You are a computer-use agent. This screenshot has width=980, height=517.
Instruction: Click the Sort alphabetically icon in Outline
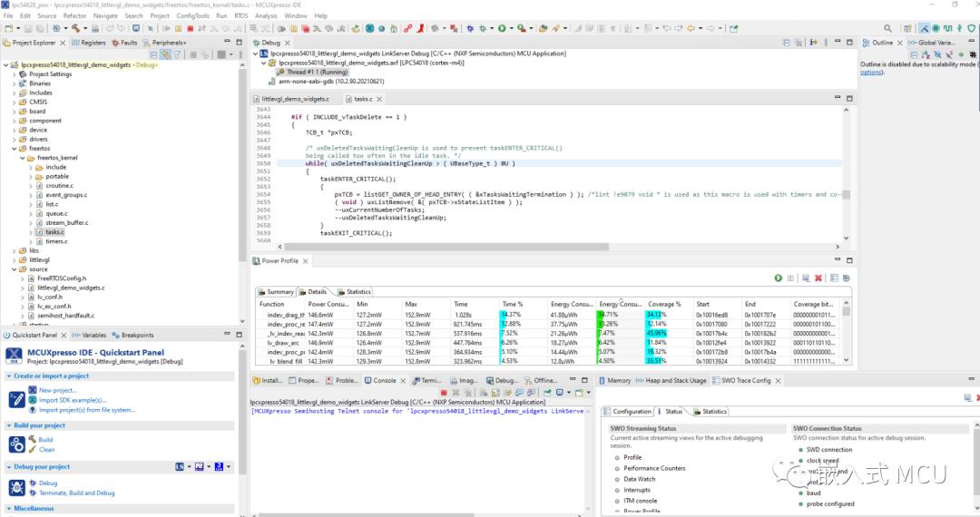[x=925, y=55]
